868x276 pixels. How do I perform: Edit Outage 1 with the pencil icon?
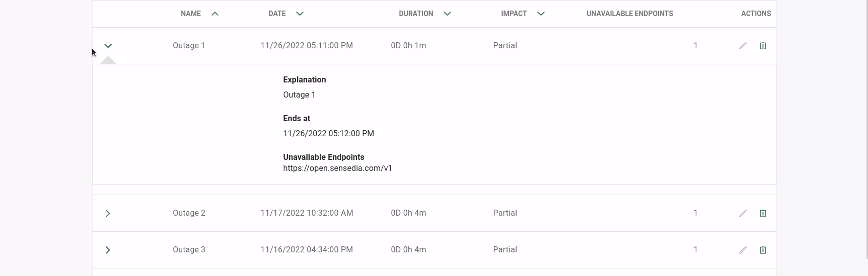pos(743,46)
